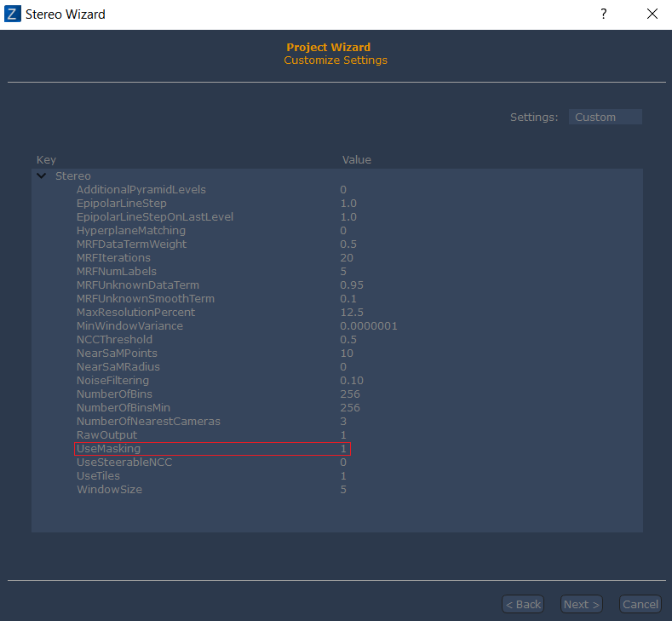Collapse the Stereo tree group
Viewport: 672px width, 621px height.
pos(41,175)
